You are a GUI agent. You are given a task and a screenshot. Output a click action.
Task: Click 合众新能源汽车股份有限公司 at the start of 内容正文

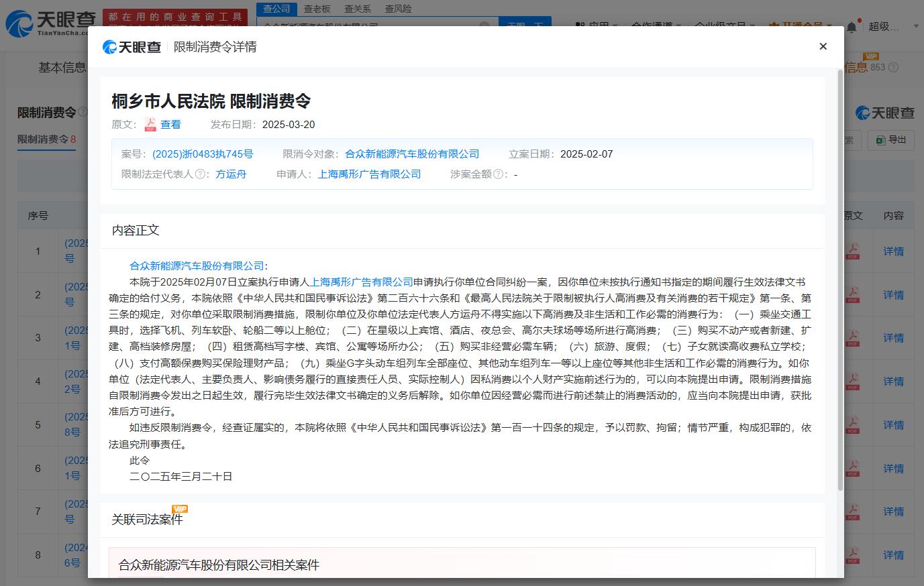coord(197,266)
